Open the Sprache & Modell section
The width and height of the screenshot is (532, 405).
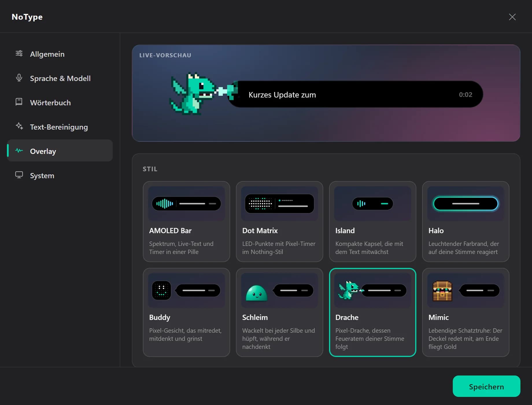click(x=60, y=78)
